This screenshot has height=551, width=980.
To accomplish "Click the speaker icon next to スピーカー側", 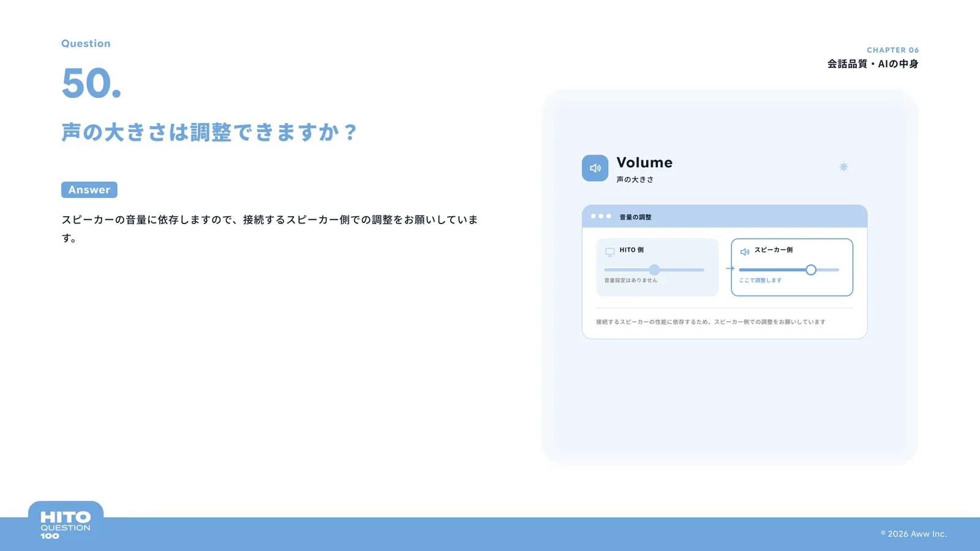I will [745, 252].
